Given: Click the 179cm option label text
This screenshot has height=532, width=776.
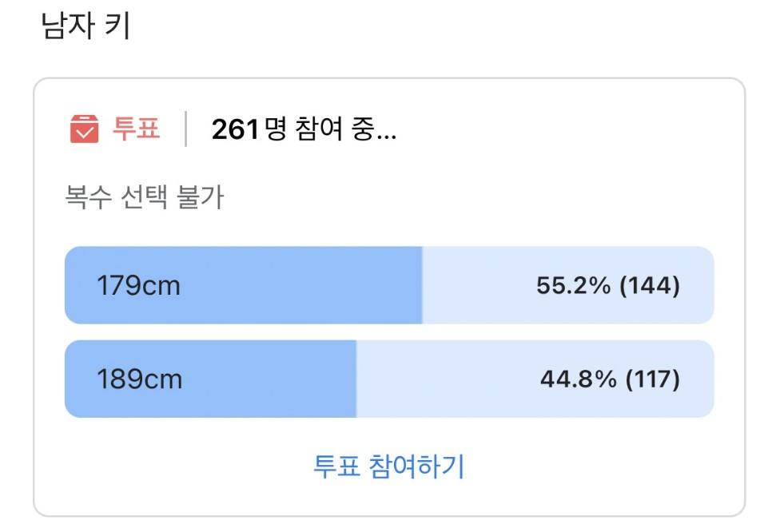Looking at the screenshot, I should click(x=138, y=285).
